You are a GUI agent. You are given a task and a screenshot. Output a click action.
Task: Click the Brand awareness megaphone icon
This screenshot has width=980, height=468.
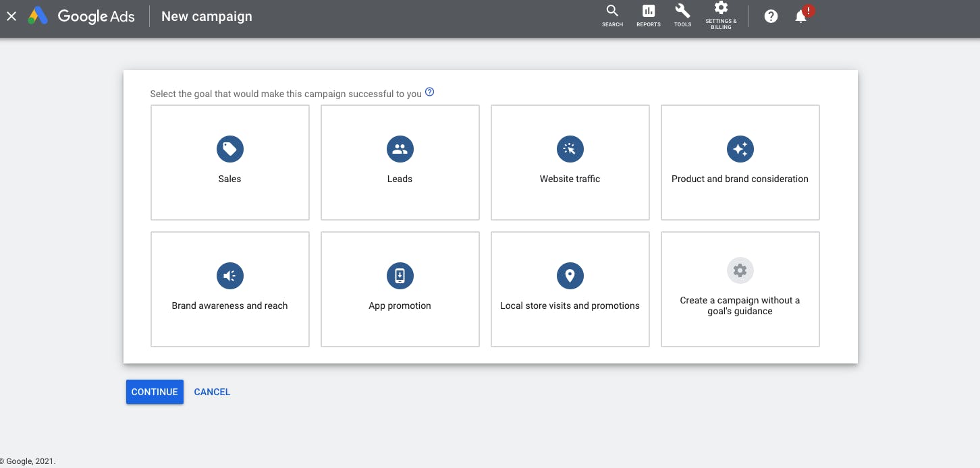click(229, 276)
